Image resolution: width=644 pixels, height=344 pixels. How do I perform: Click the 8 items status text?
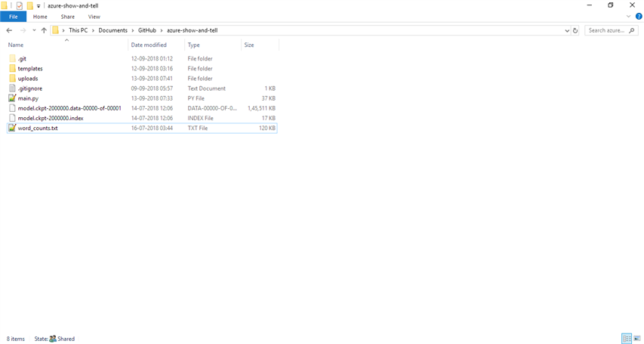[16, 339]
